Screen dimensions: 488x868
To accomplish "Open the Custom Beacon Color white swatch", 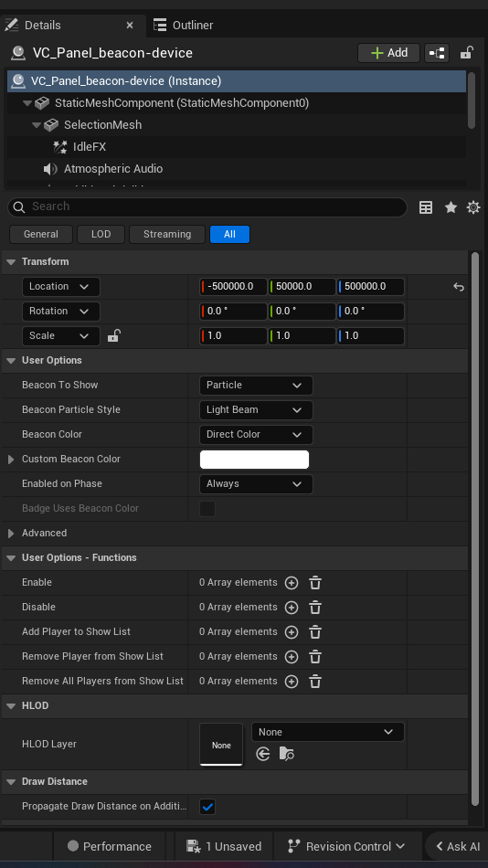I will point(254,460).
